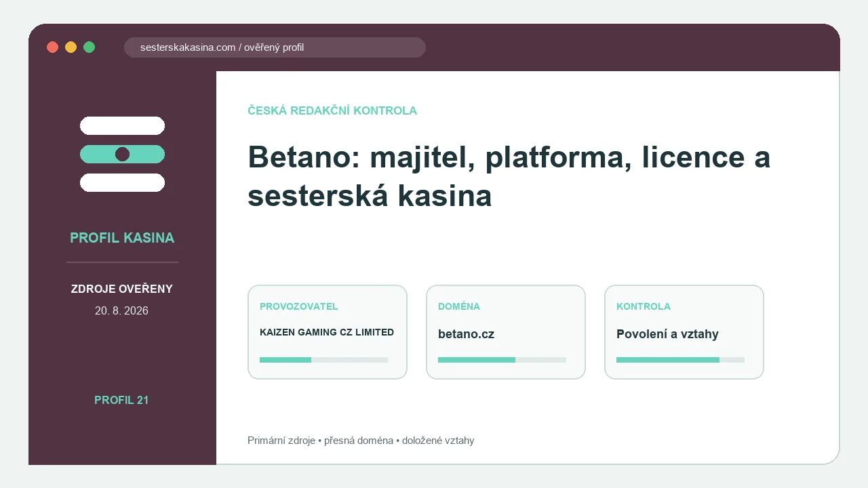Click the top white bar of sidebar logo

pyautogui.click(x=122, y=125)
